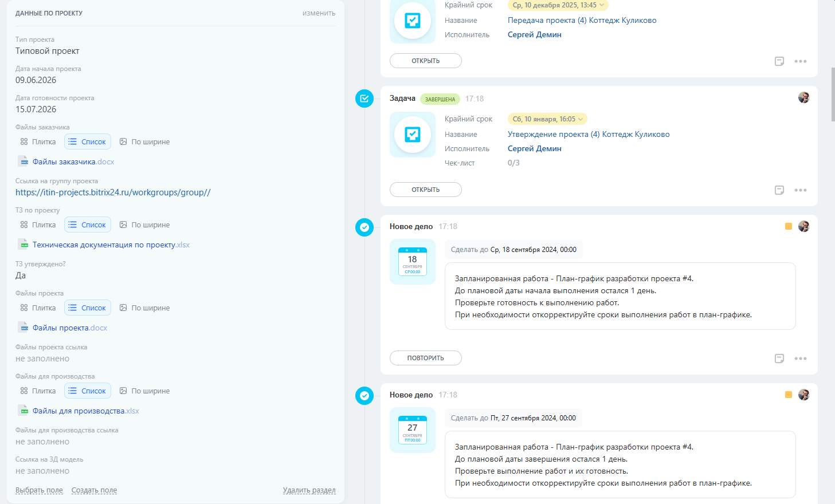Switch Файлы заказчика to По ширине view

point(144,141)
